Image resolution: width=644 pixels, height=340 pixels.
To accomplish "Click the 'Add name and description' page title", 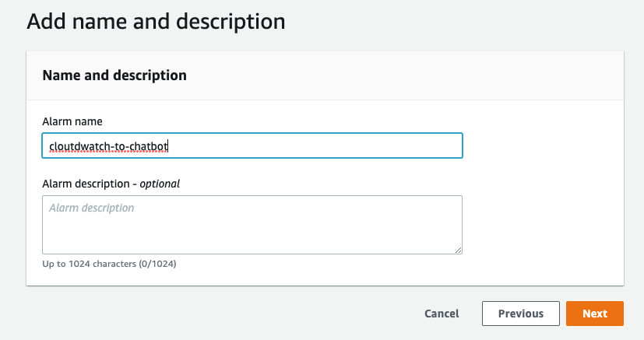I will pos(156,21).
